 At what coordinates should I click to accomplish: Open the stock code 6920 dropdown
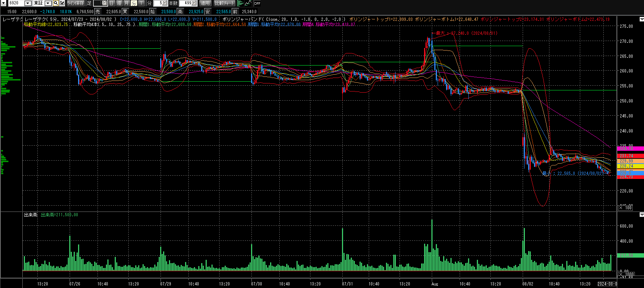coord(28,3)
